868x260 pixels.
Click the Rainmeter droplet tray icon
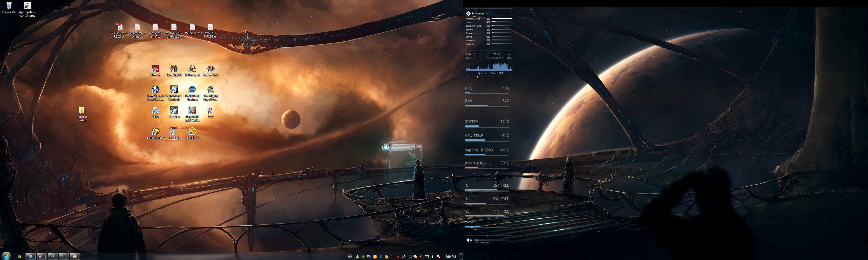pos(357,257)
